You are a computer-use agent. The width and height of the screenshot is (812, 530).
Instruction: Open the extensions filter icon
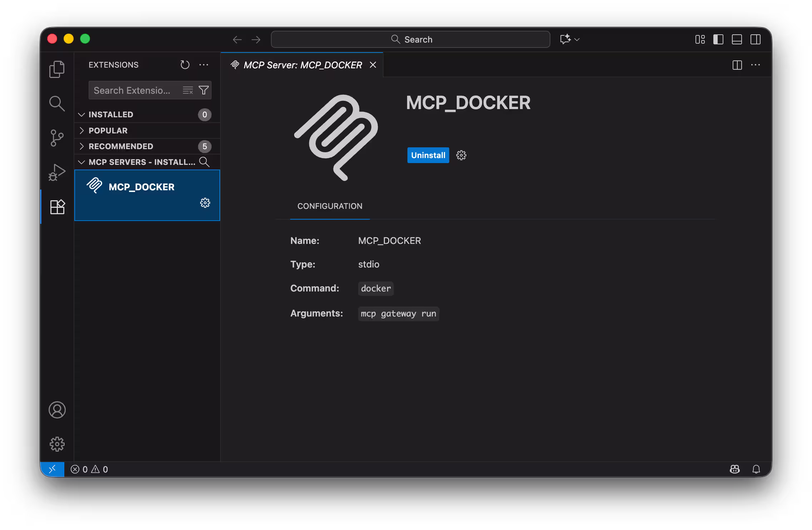point(203,90)
